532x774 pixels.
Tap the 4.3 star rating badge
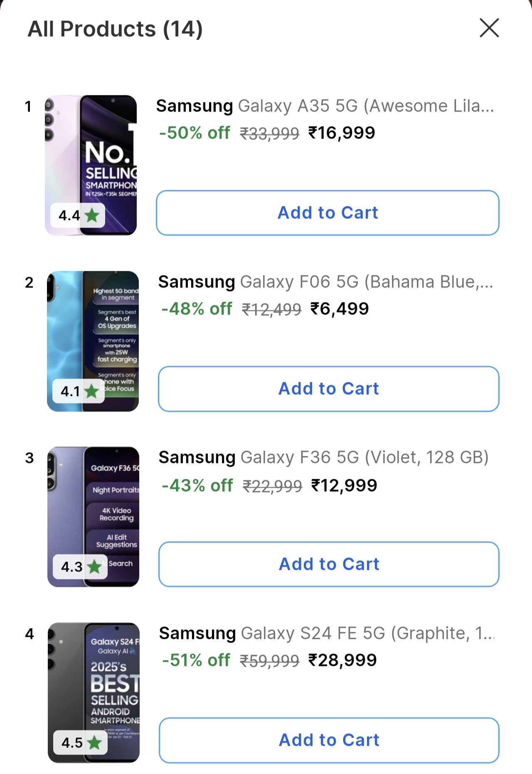pos(80,566)
